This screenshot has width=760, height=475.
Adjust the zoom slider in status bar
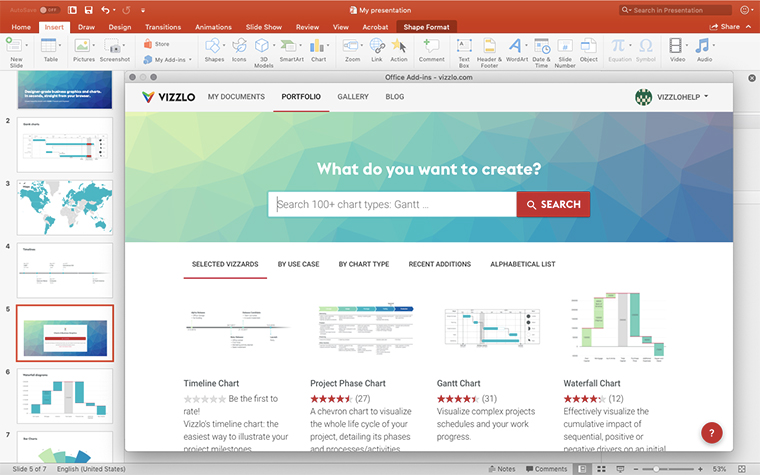tap(656, 469)
